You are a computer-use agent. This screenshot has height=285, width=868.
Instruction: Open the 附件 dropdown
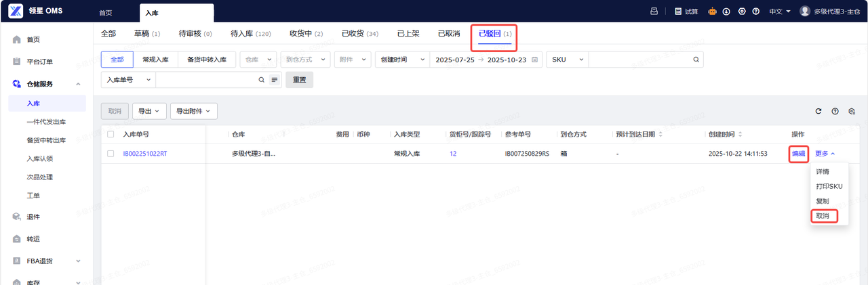tap(353, 60)
